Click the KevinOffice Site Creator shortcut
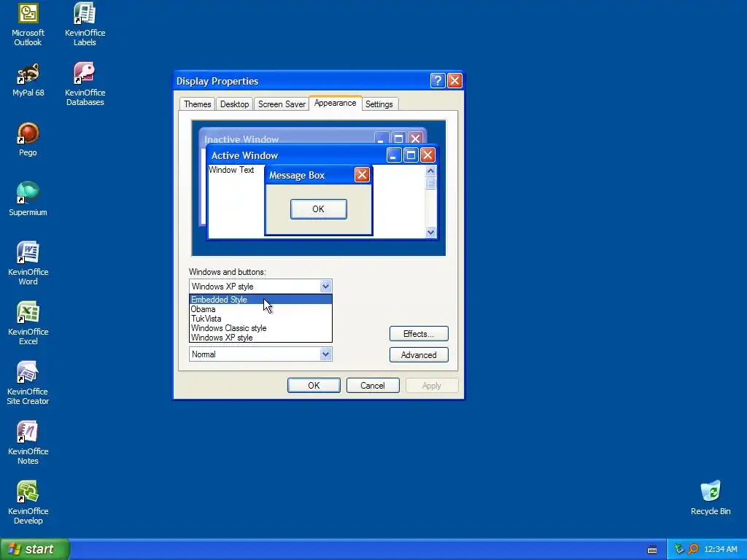747x560 pixels. click(x=28, y=383)
